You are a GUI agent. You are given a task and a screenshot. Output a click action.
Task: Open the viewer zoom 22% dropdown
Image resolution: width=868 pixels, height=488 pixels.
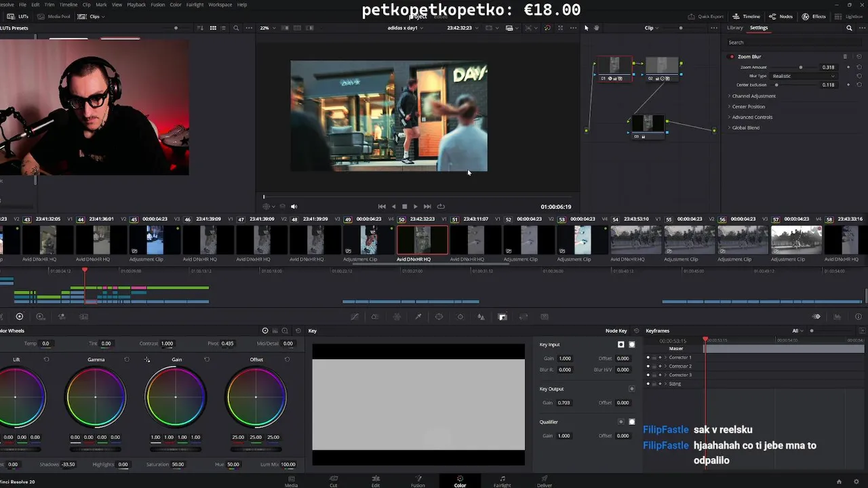click(267, 28)
